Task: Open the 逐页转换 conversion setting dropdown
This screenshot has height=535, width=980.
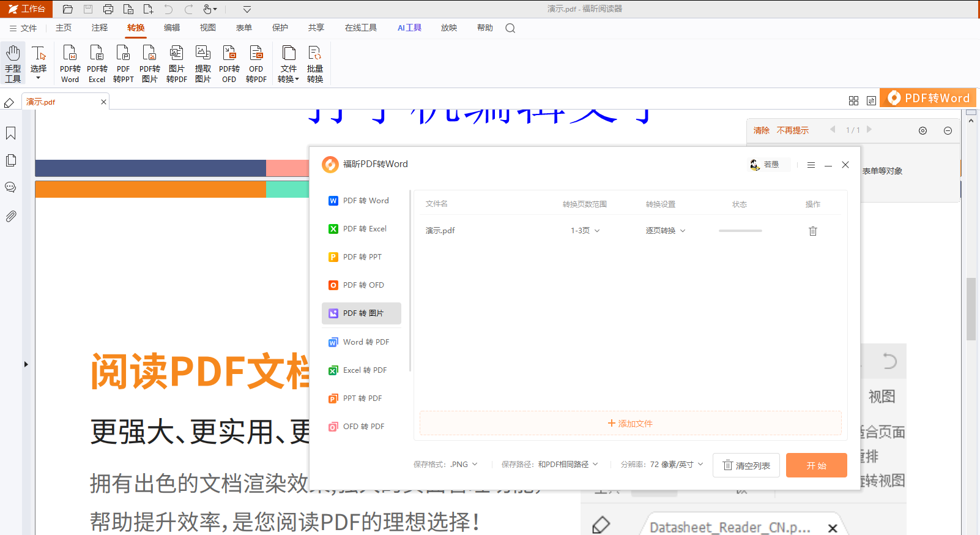Action: [x=666, y=231]
